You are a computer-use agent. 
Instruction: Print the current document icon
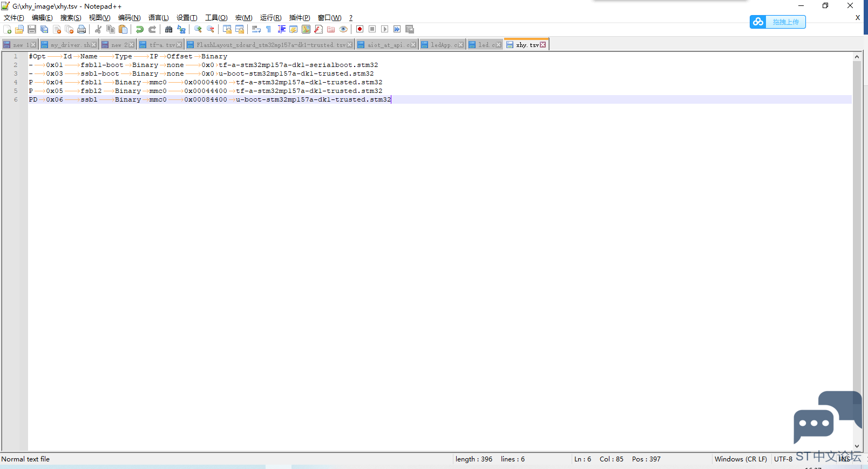point(82,29)
